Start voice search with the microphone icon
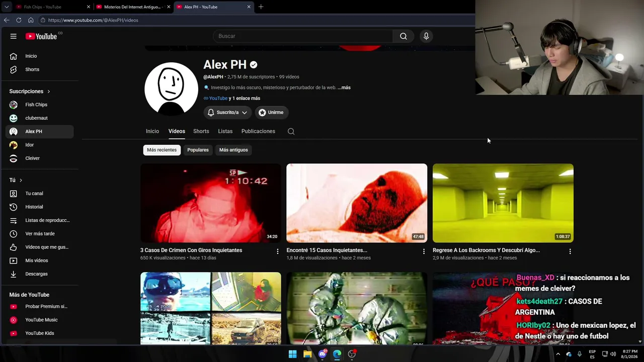This screenshot has height=362, width=644. click(426, 36)
